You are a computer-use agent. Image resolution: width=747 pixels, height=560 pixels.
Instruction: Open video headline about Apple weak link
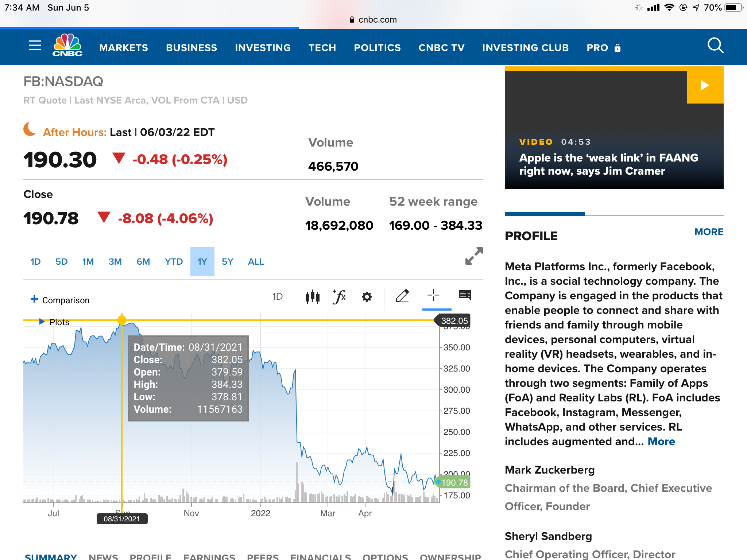pos(609,164)
